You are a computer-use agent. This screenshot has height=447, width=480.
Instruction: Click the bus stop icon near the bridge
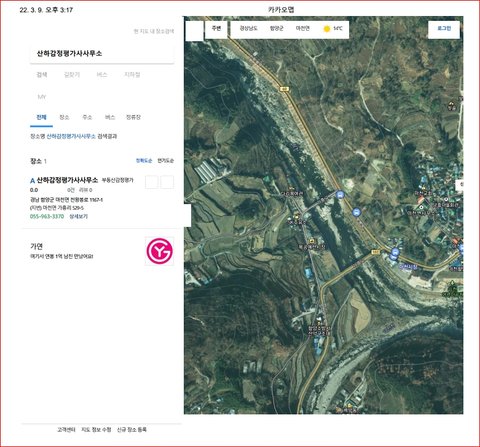340,194
